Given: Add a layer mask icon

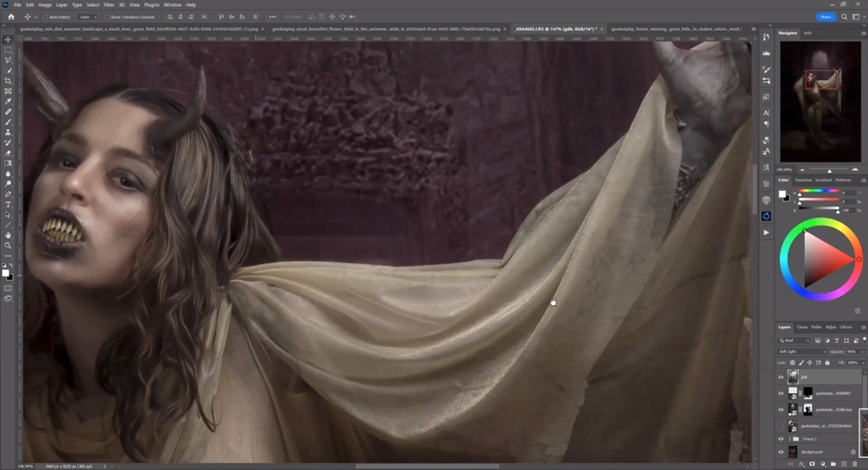Looking at the screenshot, I should 812,464.
